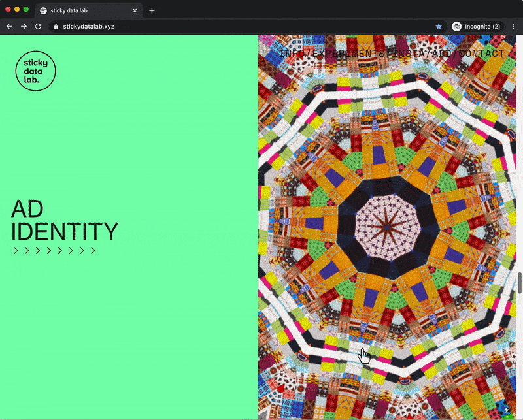523x420 pixels.
Task: Open the Incognito profile button
Action: coord(476,26)
